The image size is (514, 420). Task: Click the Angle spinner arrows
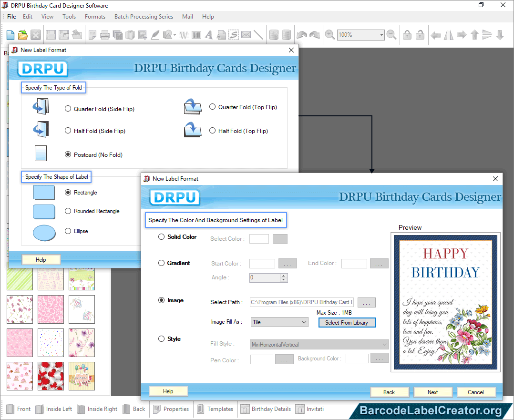point(284,278)
